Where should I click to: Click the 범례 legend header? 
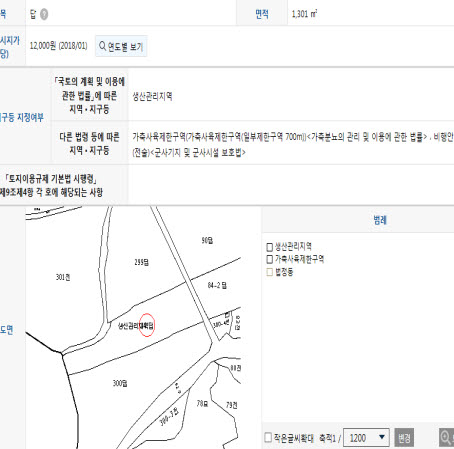pos(380,220)
